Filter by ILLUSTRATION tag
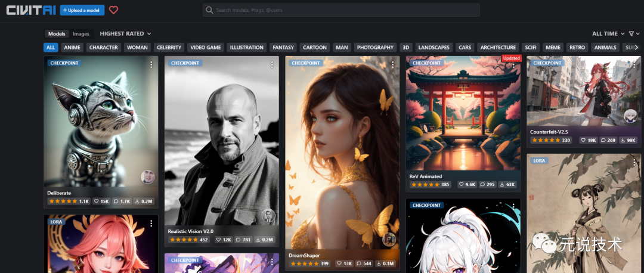Screen dimensions: 644x273 [x=246, y=48]
